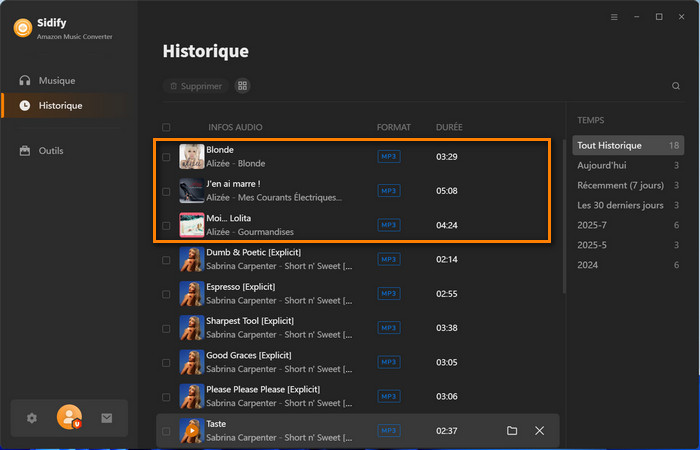700x450 pixels.
Task: Click the J'en ai marre album thumbnail
Action: pyautogui.click(x=191, y=191)
